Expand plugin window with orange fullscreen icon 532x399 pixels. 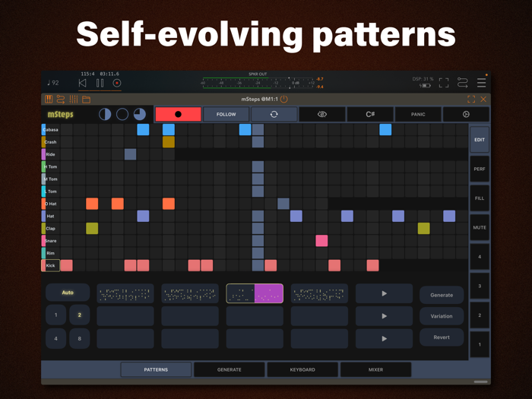pos(471,99)
